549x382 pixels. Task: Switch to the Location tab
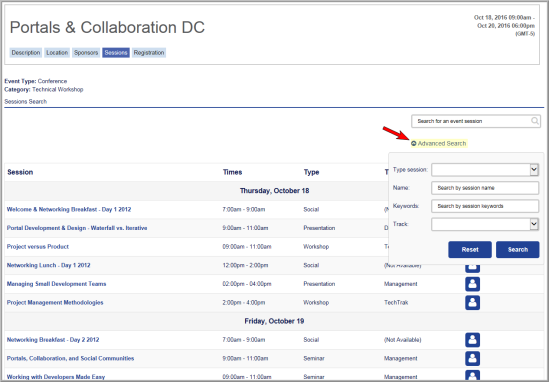click(x=57, y=53)
